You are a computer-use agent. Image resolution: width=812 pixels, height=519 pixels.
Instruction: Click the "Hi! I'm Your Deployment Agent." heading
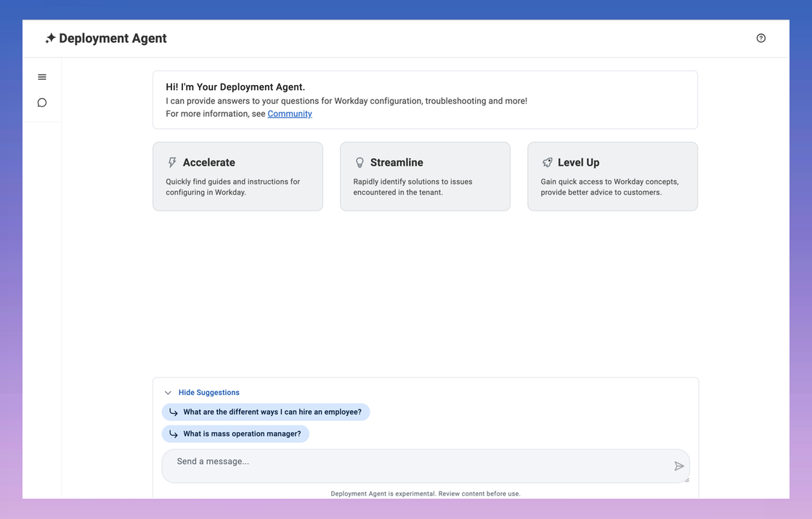point(235,87)
